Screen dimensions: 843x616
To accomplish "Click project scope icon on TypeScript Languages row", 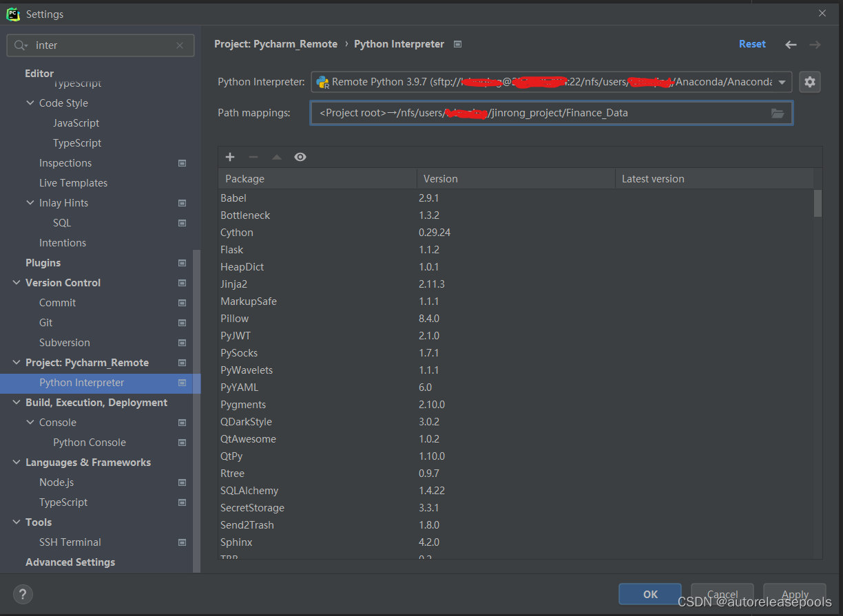I will [x=183, y=502].
